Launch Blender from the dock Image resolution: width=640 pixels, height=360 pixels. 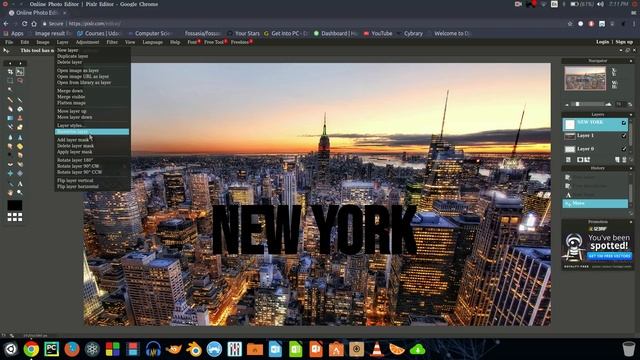tap(194, 349)
